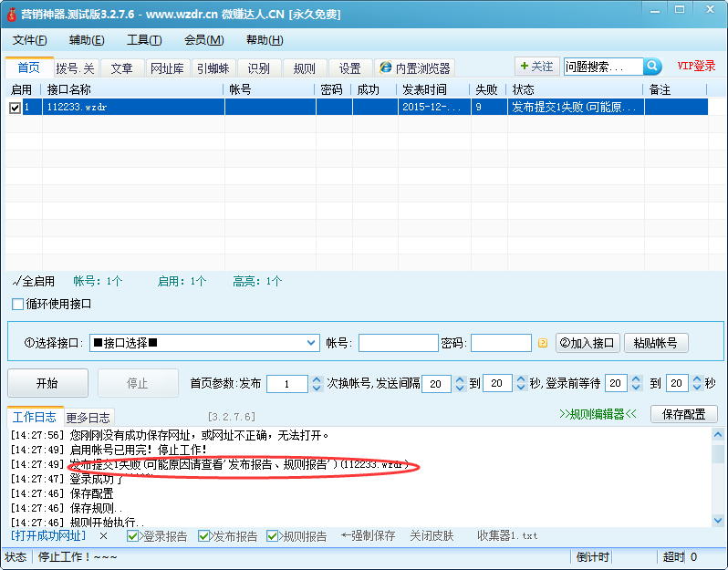Viewport: 728px width, 570px height.
Task: Switch to the 文章 tab
Action: (x=121, y=68)
